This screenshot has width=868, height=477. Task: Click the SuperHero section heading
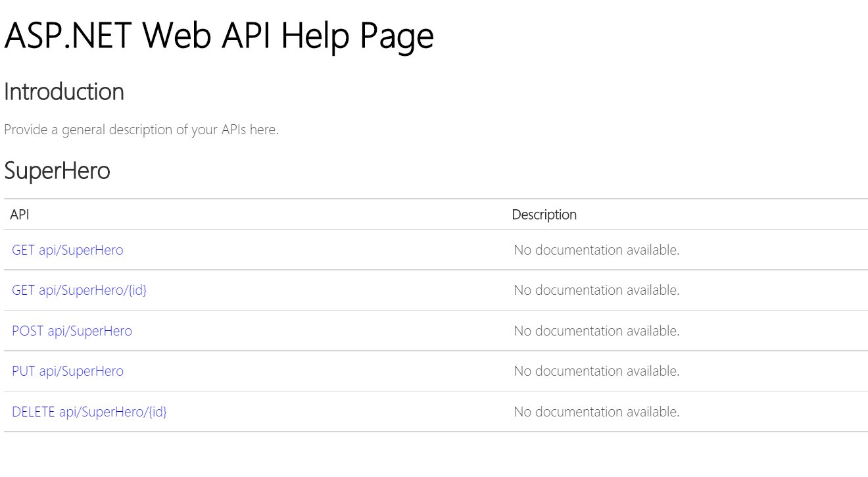57,171
